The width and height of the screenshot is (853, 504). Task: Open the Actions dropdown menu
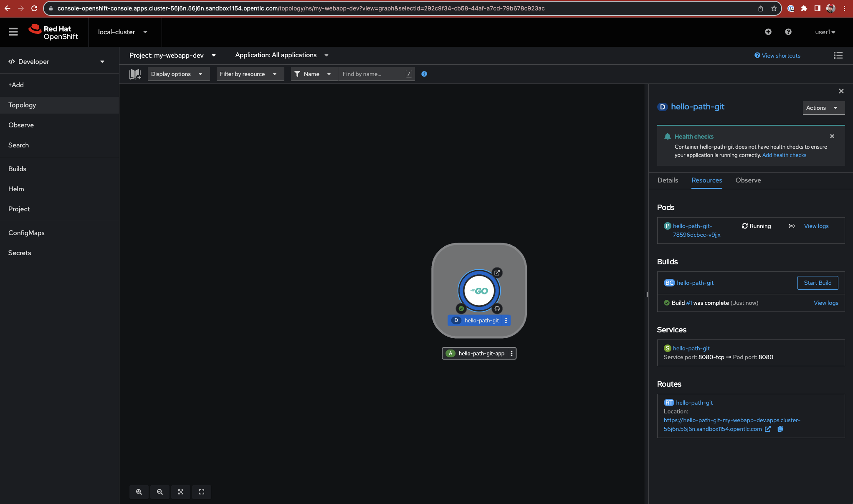click(823, 108)
